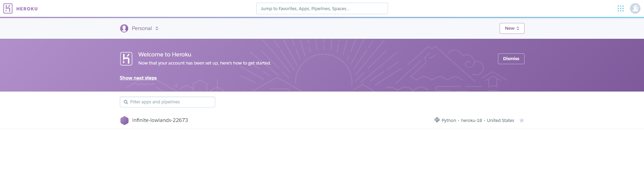Viewport: 644px width, 178px height.
Task: Click the heroku-18 stack text
Action: (471, 121)
